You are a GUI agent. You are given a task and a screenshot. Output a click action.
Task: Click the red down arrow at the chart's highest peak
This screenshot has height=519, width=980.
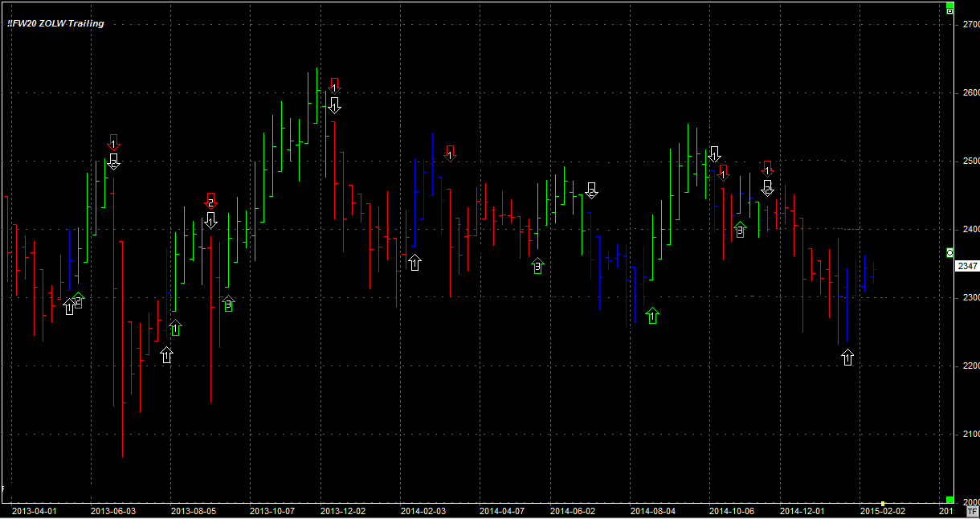coord(335,84)
